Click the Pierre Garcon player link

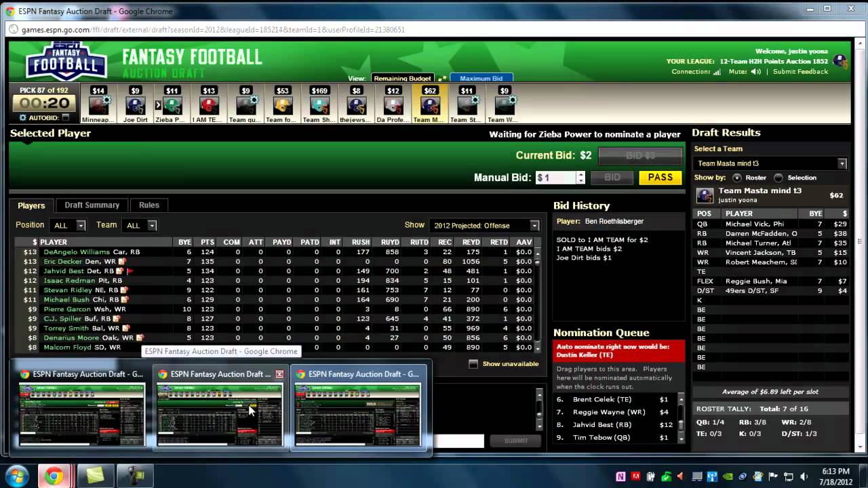click(67, 309)
